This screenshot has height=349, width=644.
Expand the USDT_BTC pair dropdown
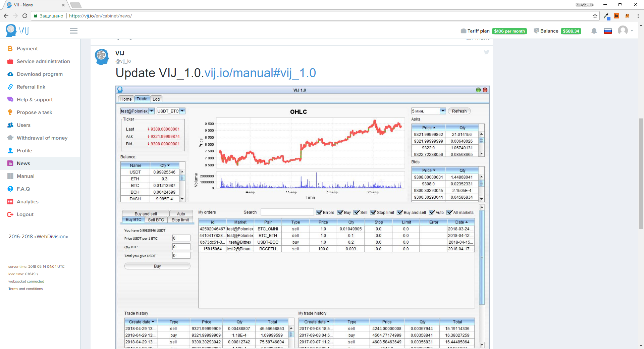(x=182, y=111)
